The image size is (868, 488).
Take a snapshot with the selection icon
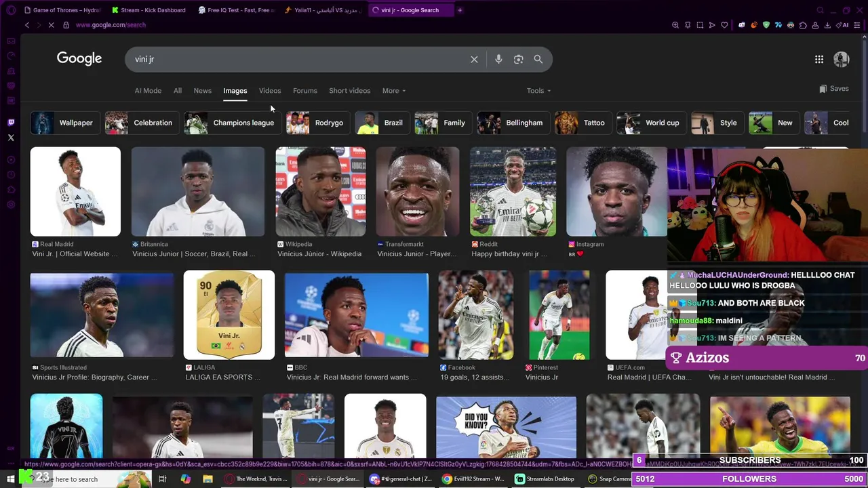click(700, 25)
